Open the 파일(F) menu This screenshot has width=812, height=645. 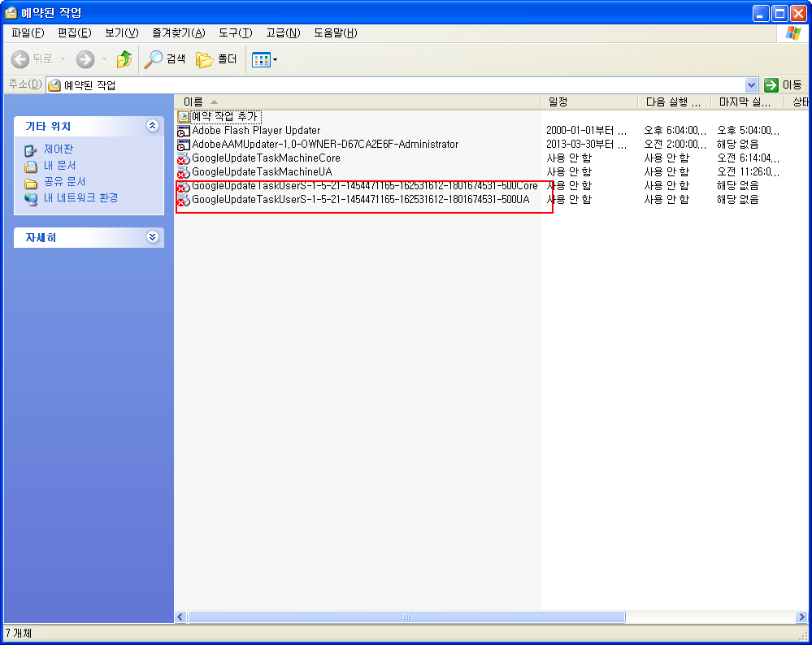coord(28,33)
